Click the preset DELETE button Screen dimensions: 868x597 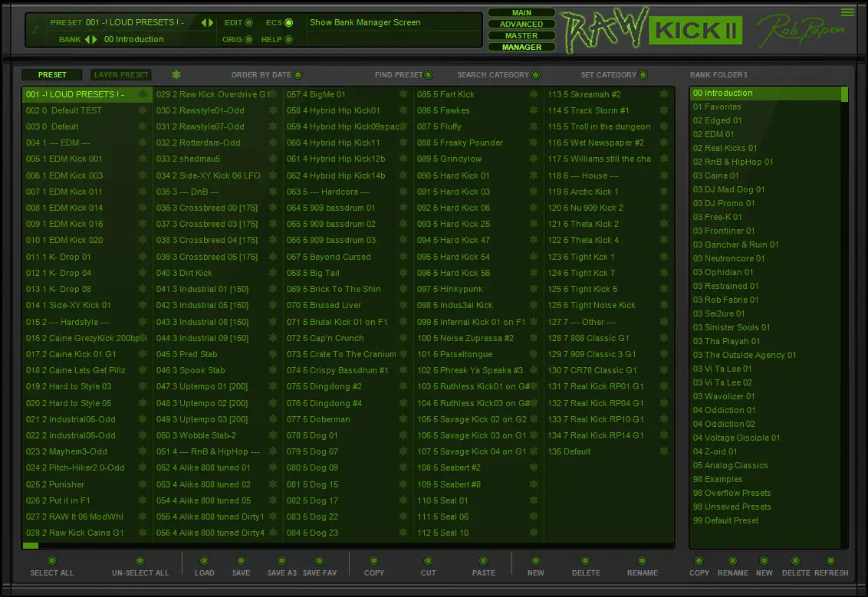point(585,560)
